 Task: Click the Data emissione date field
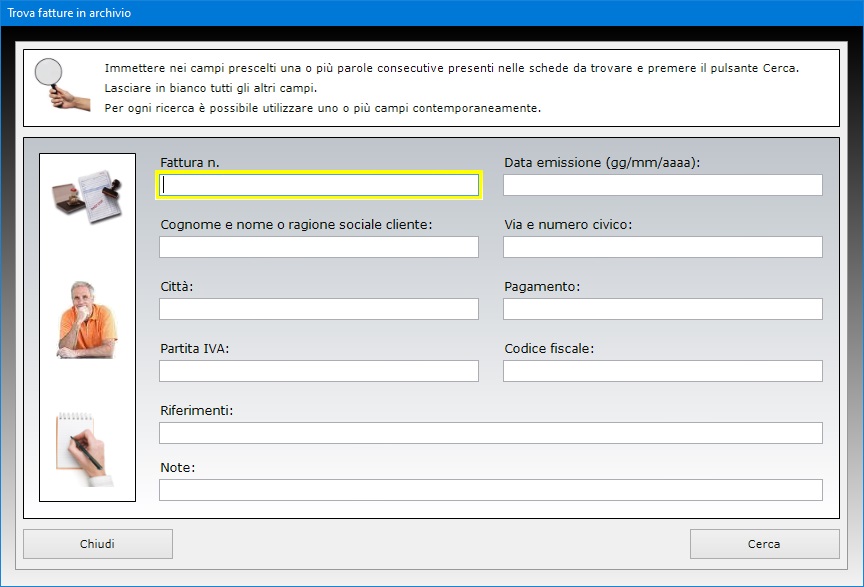pos(663,185)
